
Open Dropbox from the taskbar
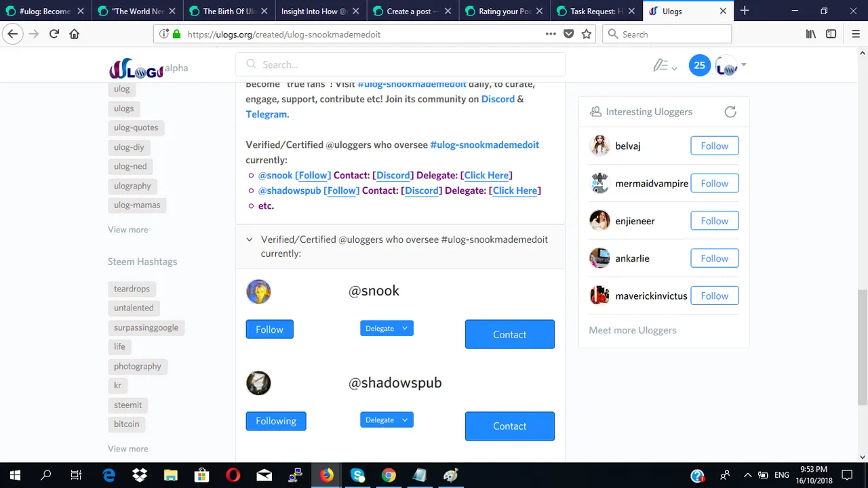(x=140, y=475)
